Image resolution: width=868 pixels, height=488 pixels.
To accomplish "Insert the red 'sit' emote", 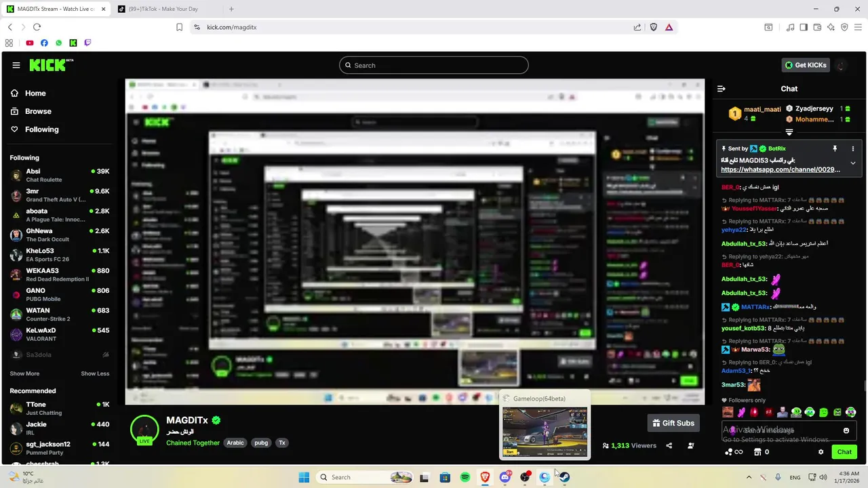I will point(769,412).
